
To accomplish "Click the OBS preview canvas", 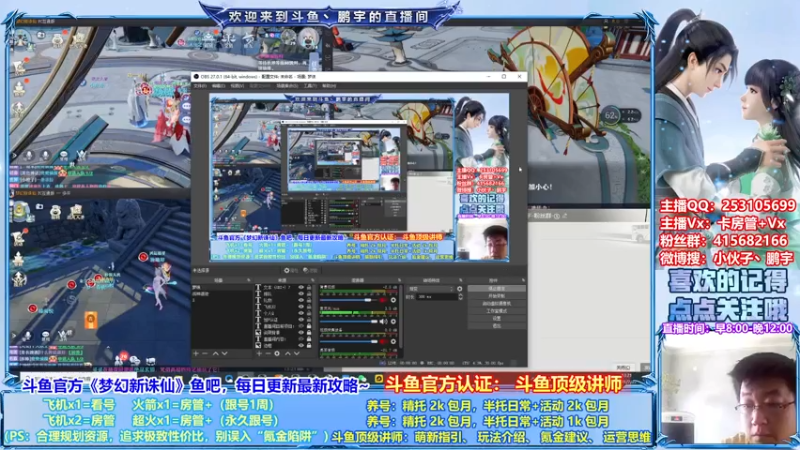I will (359, 178).
